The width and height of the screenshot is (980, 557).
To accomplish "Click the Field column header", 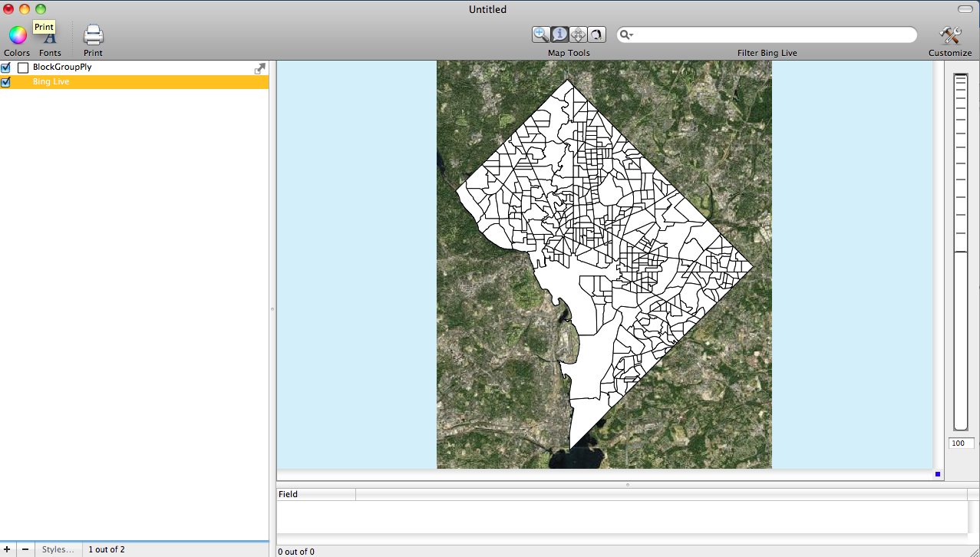I will pyautogui.click(x=315, y=495).
